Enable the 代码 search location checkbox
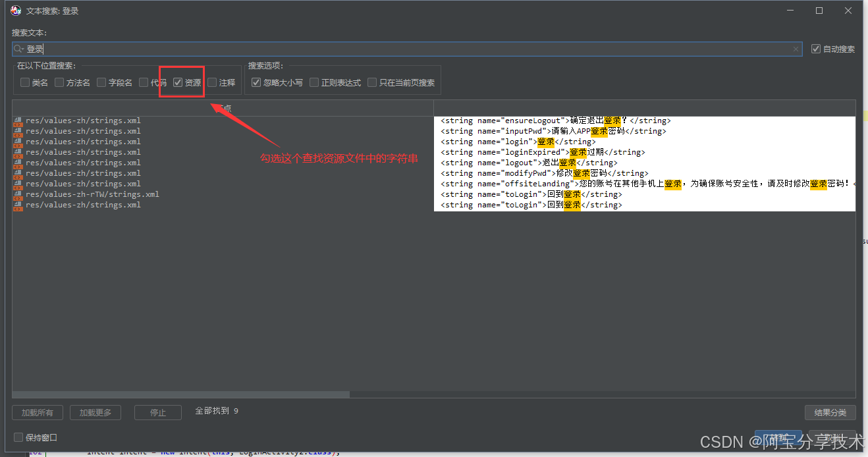Image resolution: width=868 pixels, height=457 pixels. point(144,82)
